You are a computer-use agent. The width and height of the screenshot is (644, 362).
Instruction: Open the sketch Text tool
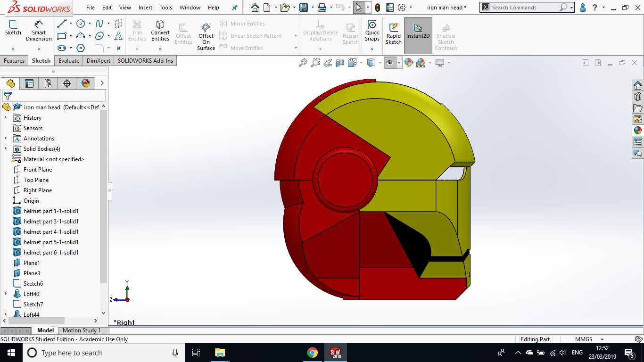[118, 36]
